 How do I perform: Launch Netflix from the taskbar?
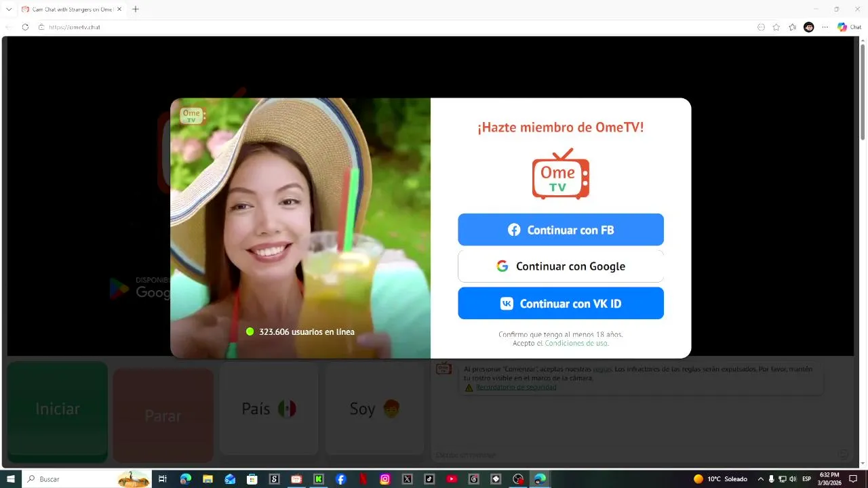(363, 479)
